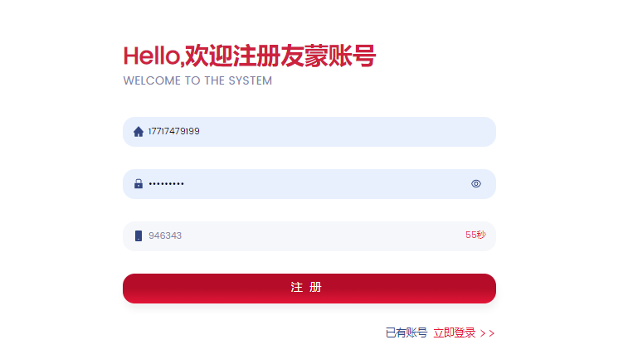
Task: Focus the masked password input field
Action: point(309,184)
